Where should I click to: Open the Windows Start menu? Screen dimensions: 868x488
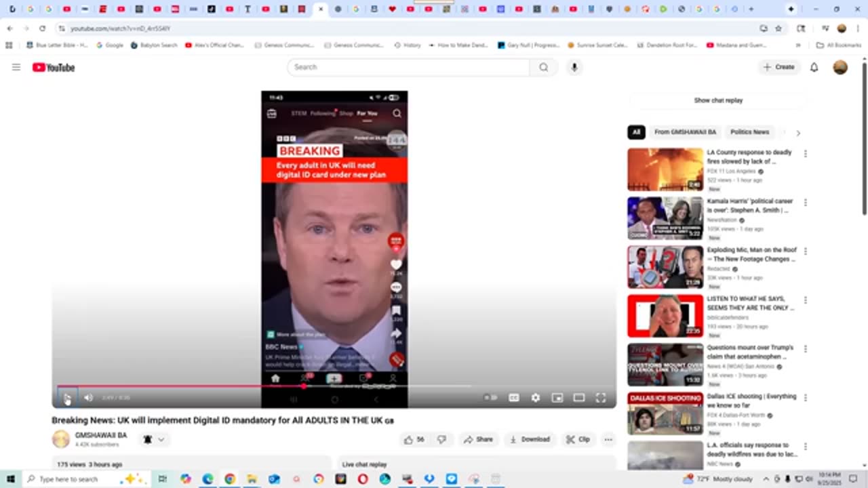[10, 479]
